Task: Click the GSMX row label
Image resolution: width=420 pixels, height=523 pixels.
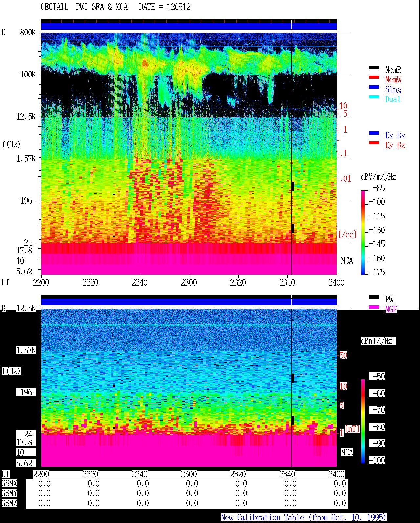Action: (9, 484)
